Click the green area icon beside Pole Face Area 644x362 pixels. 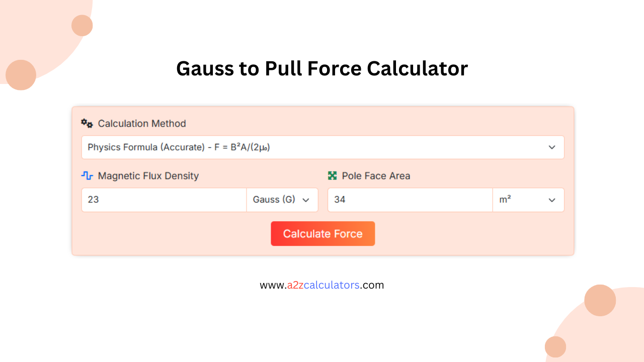click(x=333, y=175)
